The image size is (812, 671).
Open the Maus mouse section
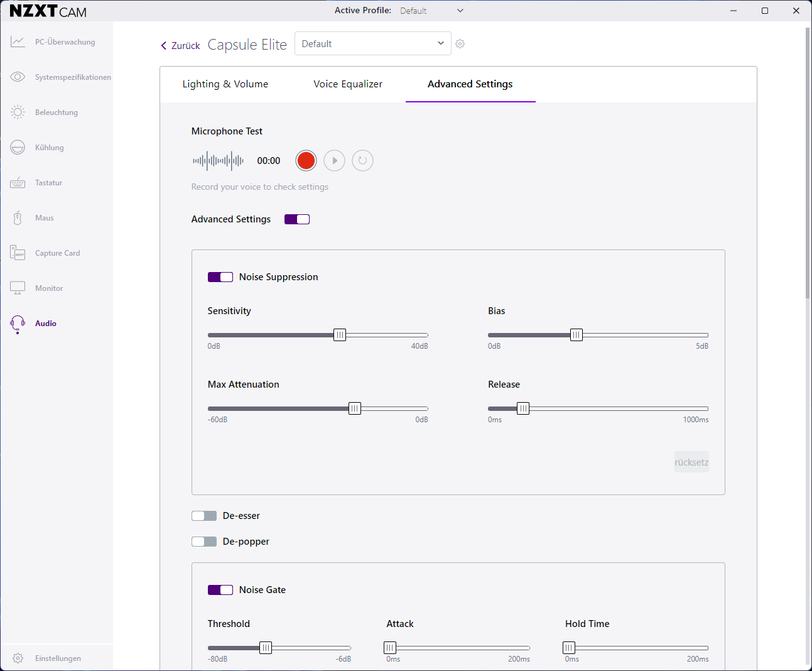point(44,218)
